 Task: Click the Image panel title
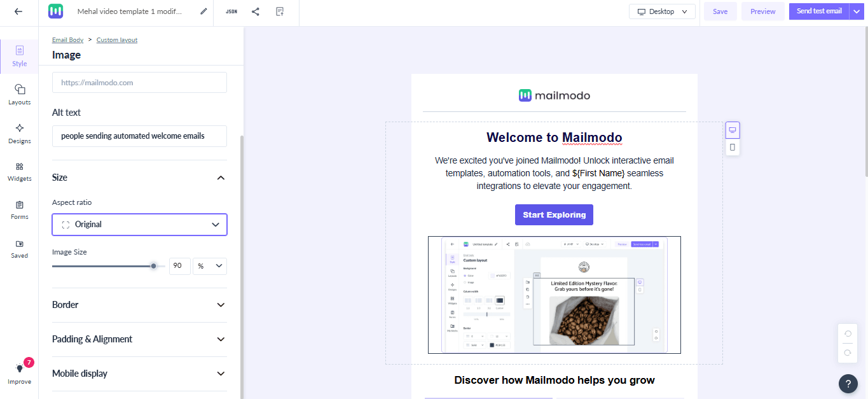[x=66, y=55]
